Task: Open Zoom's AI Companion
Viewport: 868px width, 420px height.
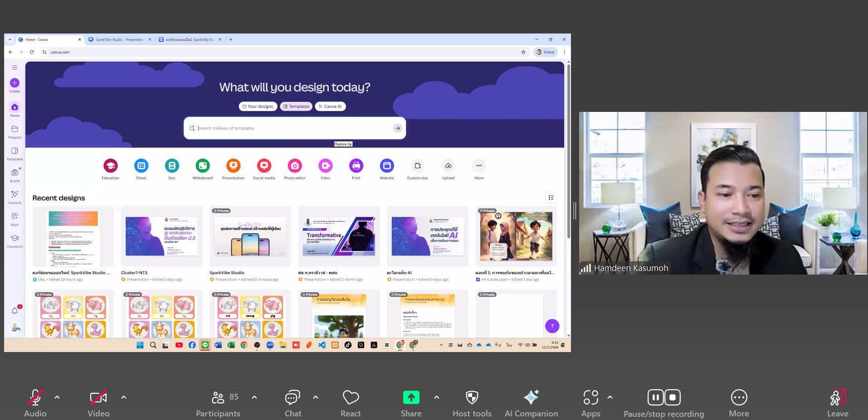Action: [531, 398]
